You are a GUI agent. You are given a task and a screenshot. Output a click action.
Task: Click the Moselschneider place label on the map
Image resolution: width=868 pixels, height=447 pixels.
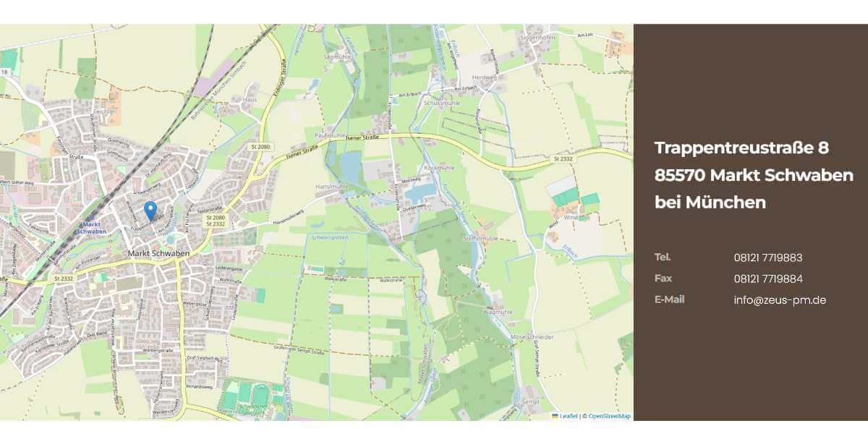pyautogui.click(x=532, y=337)
